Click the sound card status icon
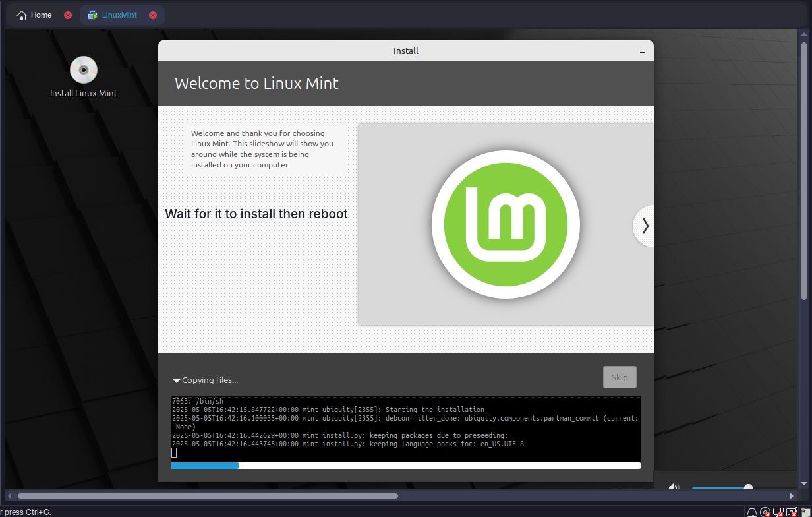The width and height of the screenshot is (812, 517). (x=792, y=512)
